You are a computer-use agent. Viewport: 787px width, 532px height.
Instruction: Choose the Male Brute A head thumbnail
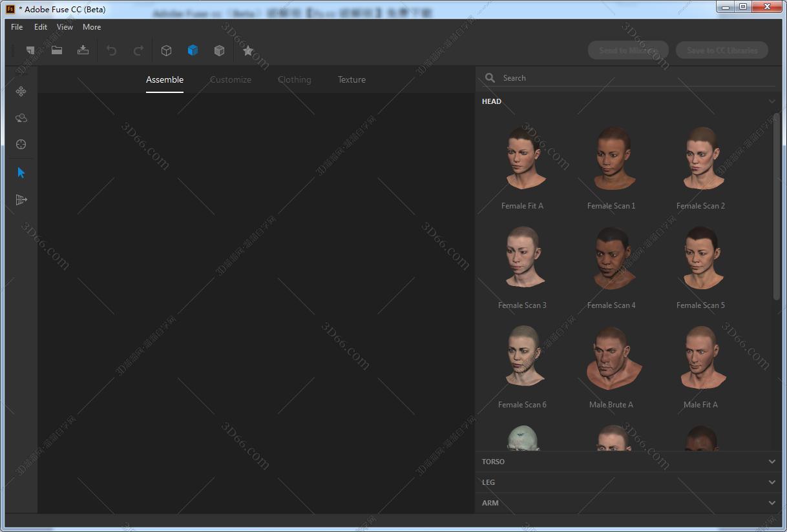click(611, 360)
